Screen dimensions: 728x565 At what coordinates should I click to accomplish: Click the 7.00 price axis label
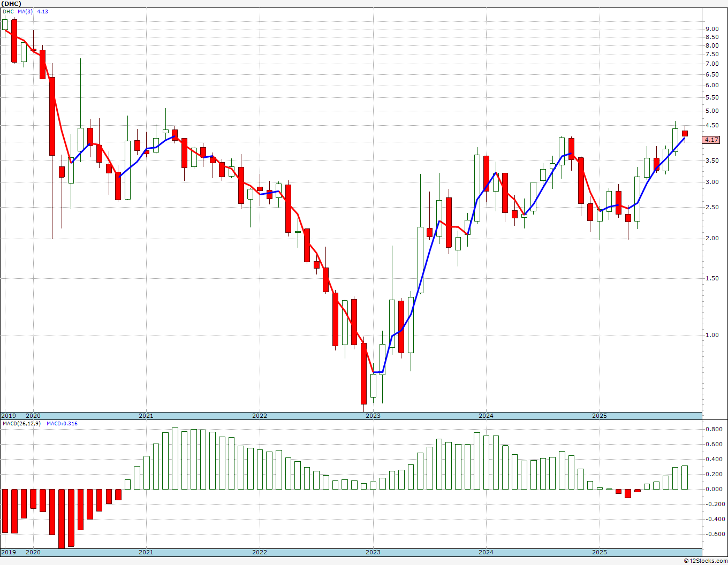[712, 64]
